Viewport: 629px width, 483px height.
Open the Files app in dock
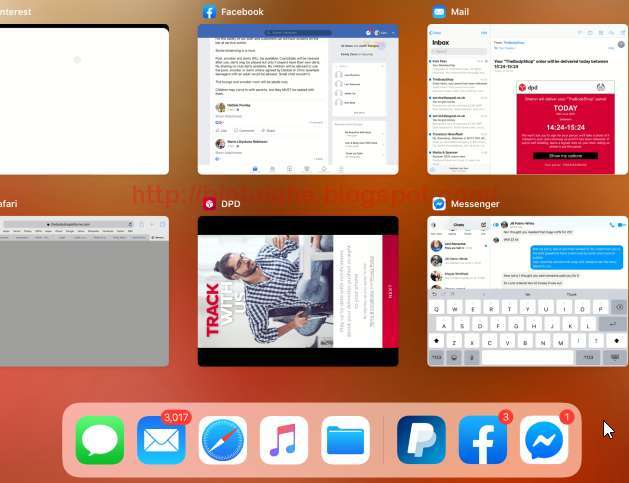coord(345,440)
